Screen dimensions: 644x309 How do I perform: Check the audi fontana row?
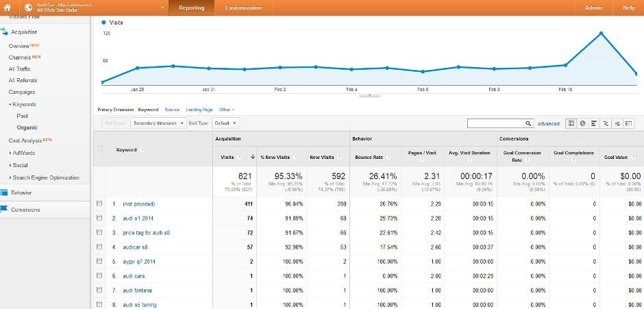pos(99,290)
